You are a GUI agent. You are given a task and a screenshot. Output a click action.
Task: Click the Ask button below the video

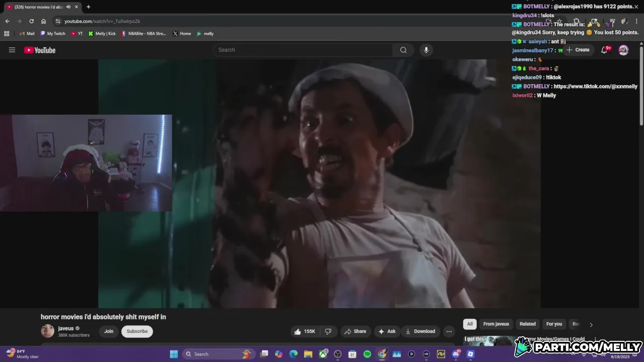387,331
